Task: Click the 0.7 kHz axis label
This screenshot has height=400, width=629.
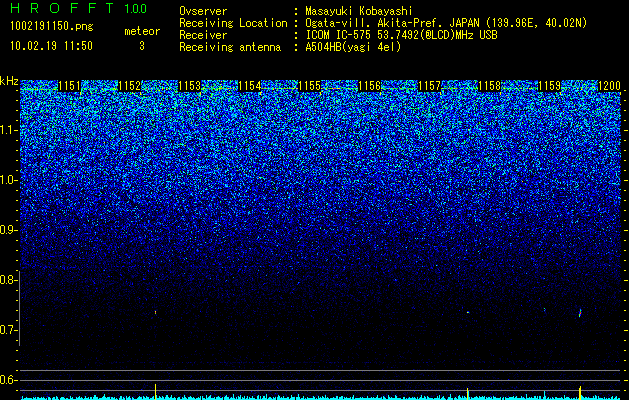Action: click(x=9, y=330)
